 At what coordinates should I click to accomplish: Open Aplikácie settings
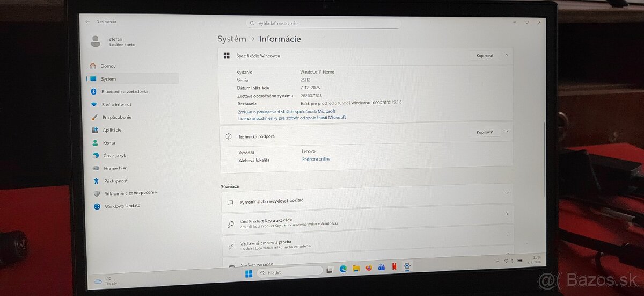click(133, 130)
